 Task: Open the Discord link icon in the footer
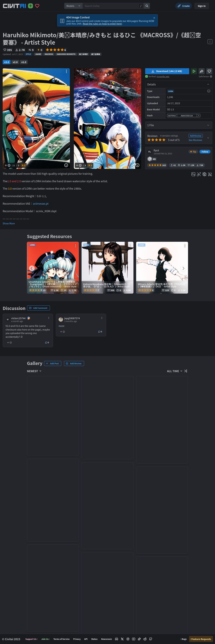116,639
